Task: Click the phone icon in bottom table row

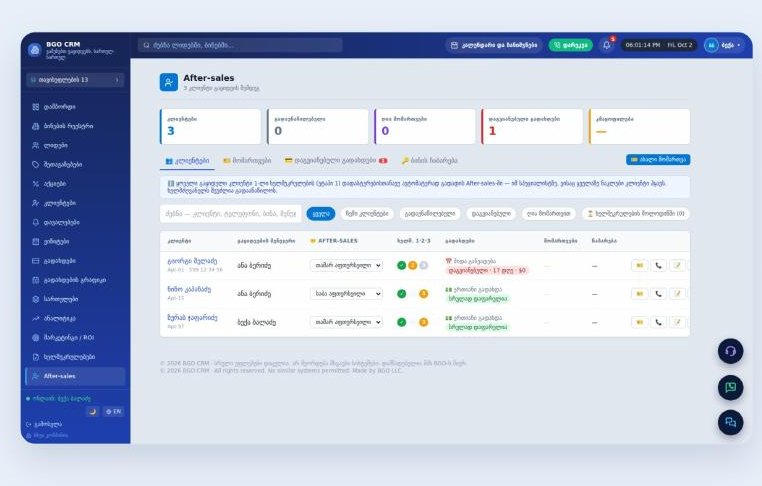Action: pyautogui.click(x=658, y=322)
